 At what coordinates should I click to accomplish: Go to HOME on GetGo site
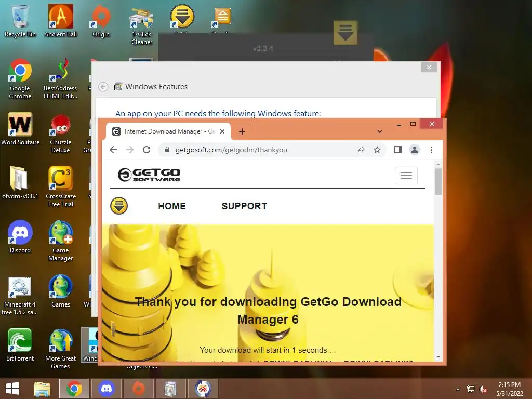pos(172,206)
